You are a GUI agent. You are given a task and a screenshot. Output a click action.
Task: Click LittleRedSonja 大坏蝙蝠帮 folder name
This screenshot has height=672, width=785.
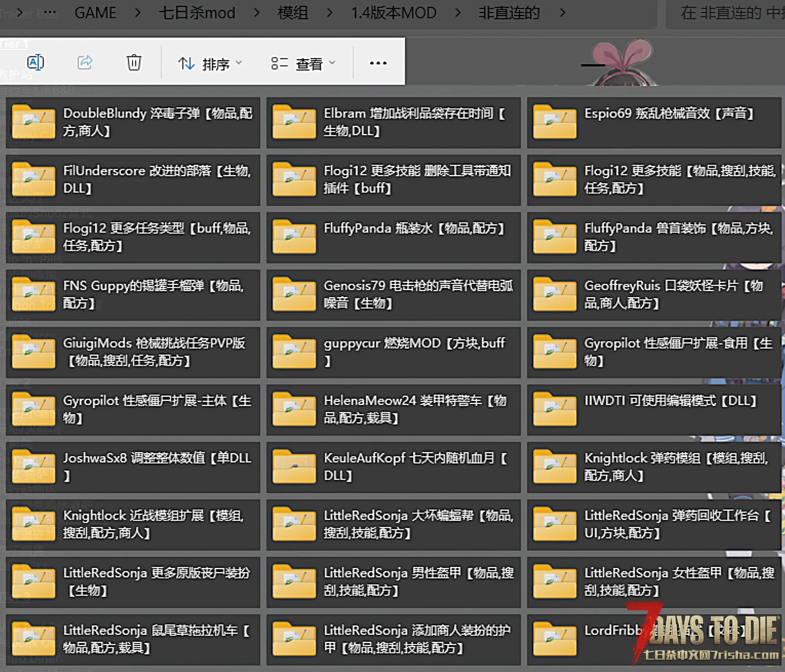point(419,524)
